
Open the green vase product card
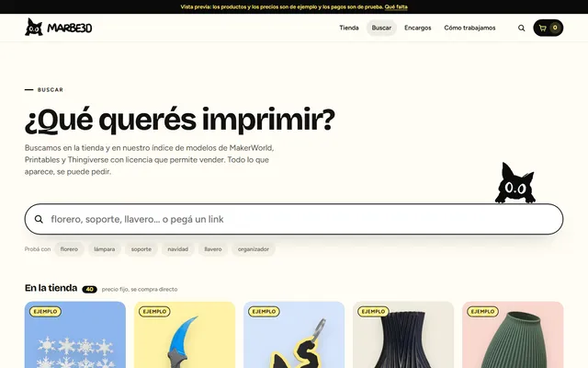(513, 335)
